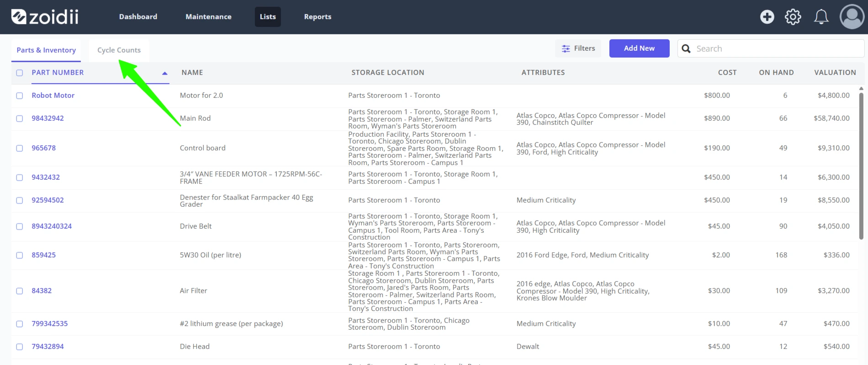The width and height of the screenshot is (868, 365).
Task: Click the '5W30 Oil (per litre)' cell
Action: click(x=211, y=255)
